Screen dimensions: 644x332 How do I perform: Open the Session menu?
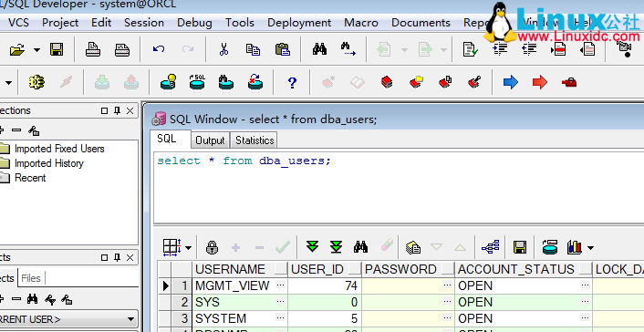click(144, 22)
